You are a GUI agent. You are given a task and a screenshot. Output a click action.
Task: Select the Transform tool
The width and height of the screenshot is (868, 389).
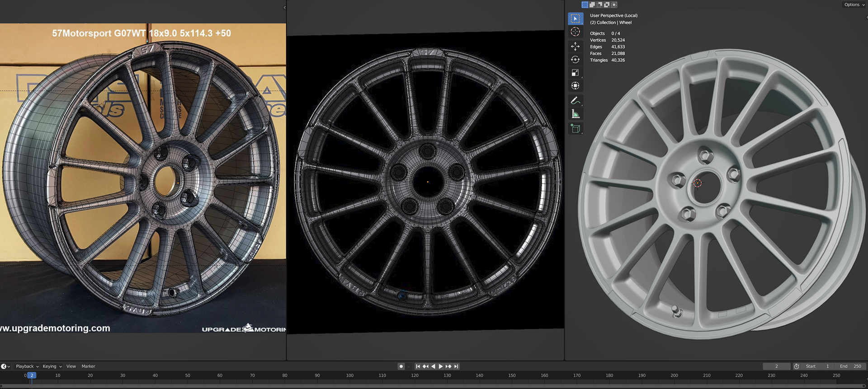[x=575, y=86]
